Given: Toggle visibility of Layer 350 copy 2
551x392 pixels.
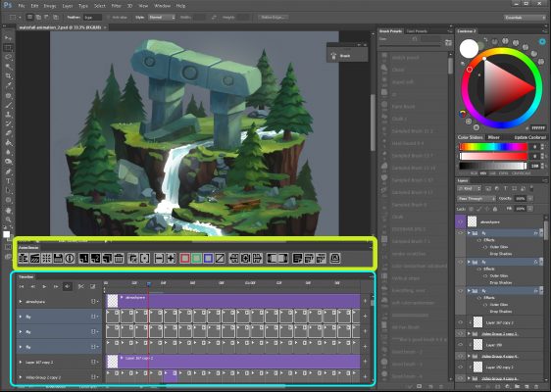Looking at the screenshot, I should tap(461, 367).
